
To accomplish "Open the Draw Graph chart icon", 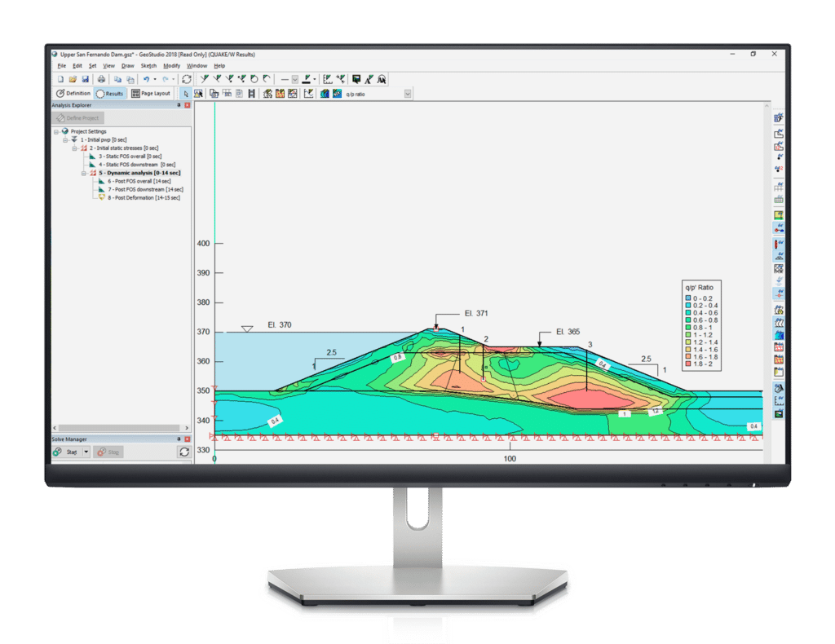I will tap(310, 93).
